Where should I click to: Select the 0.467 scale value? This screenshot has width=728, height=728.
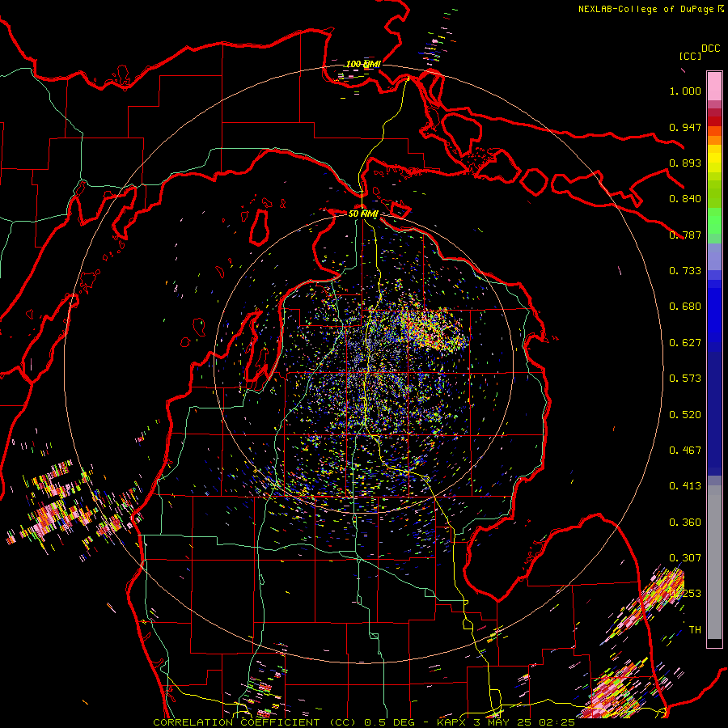point(685,451)
